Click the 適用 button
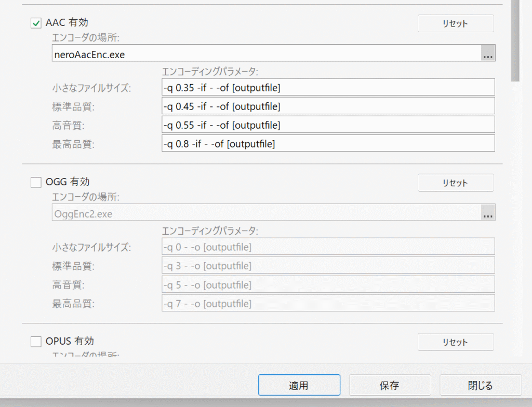This screenshot has width=532, height=407. (x=299, y=386)
